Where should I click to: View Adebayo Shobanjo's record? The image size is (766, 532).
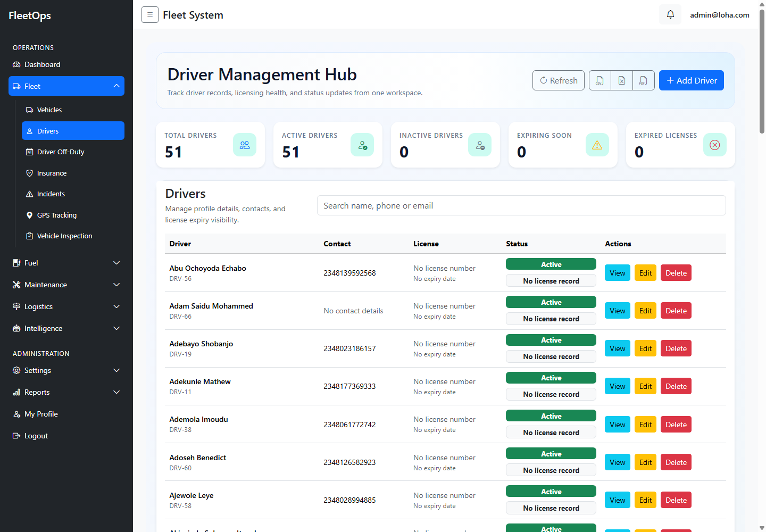[x=618, y=348]
